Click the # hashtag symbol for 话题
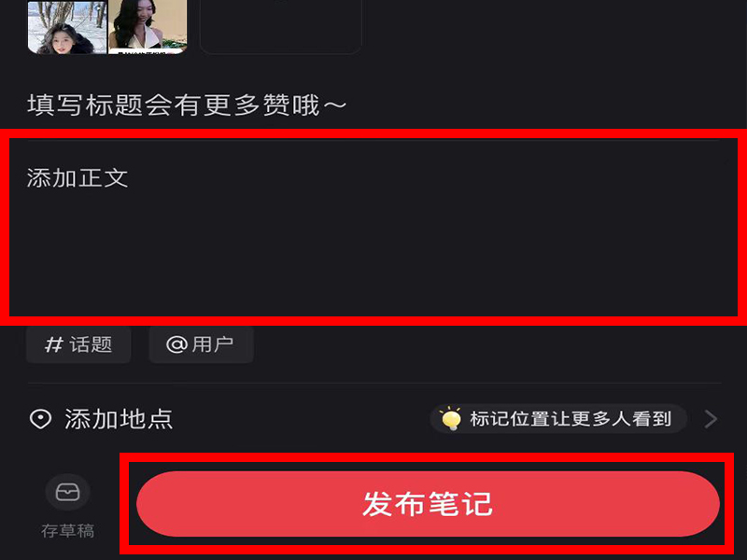This screenshot has height=560, width=747. pos(53,344)
